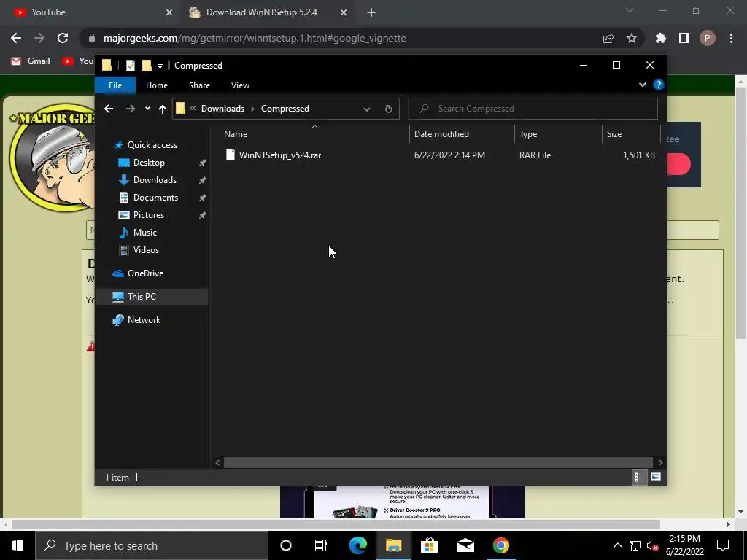Share this page icon in Chrome
747x560 pixels.
tap(608, 39)
